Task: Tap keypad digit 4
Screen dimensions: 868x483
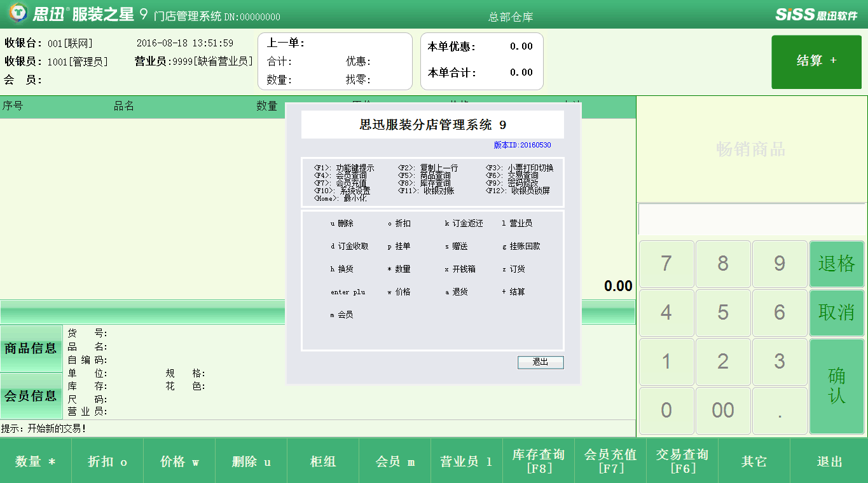Action: point(666,313)
